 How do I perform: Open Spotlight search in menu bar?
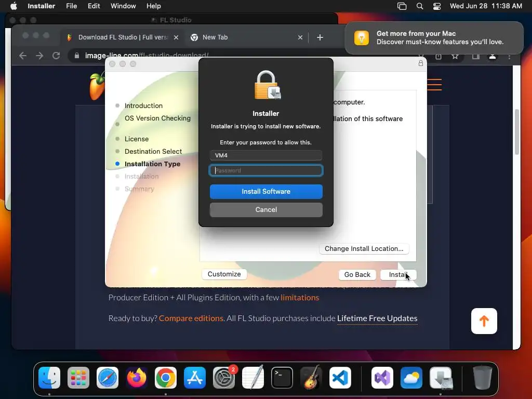coord(420,6)
